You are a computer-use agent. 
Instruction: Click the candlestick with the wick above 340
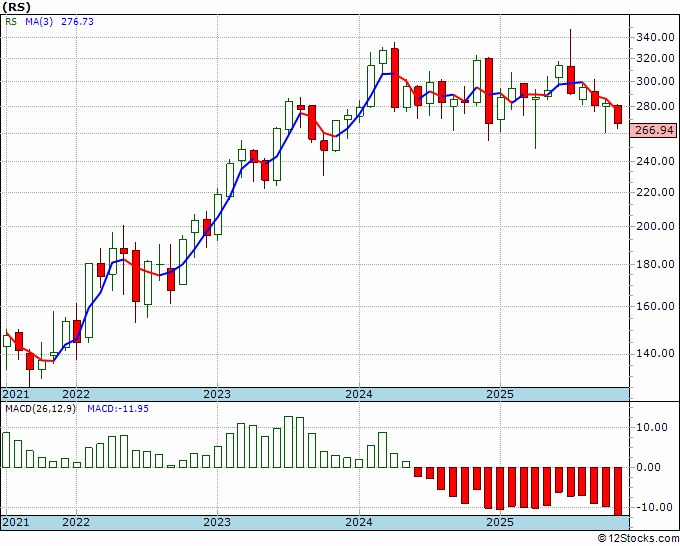(x=571, y=79)
